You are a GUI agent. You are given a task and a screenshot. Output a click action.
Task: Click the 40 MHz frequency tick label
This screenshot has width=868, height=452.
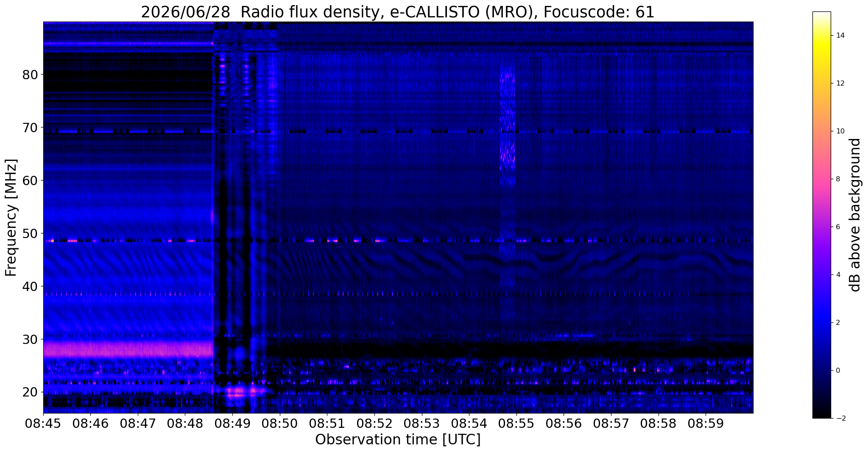(30, 287)
